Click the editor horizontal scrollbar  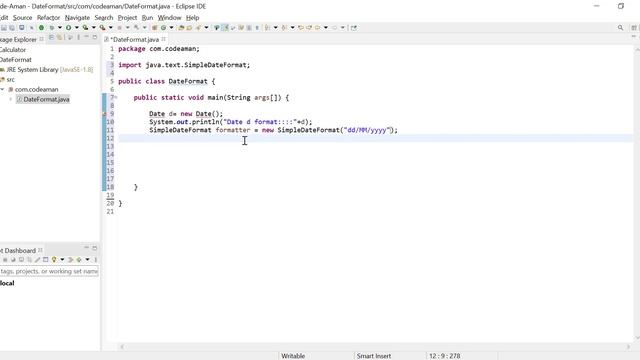pos(375,347)
